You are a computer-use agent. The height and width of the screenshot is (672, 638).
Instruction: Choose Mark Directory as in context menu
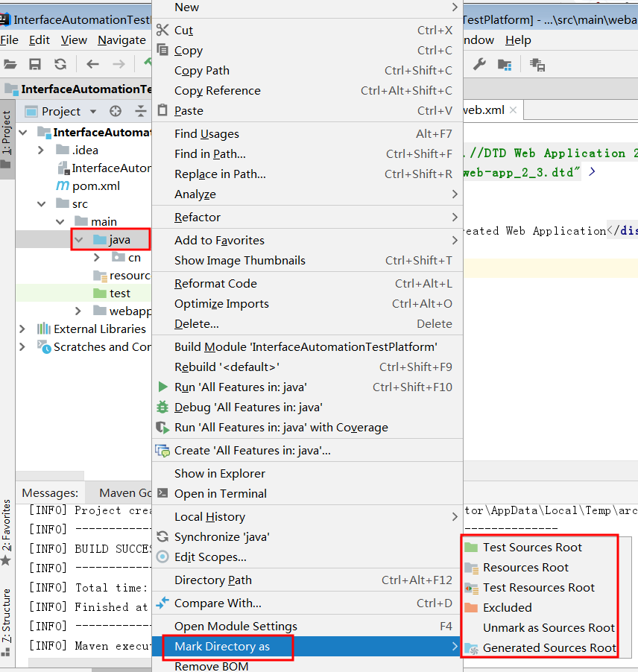pos(307,646)
